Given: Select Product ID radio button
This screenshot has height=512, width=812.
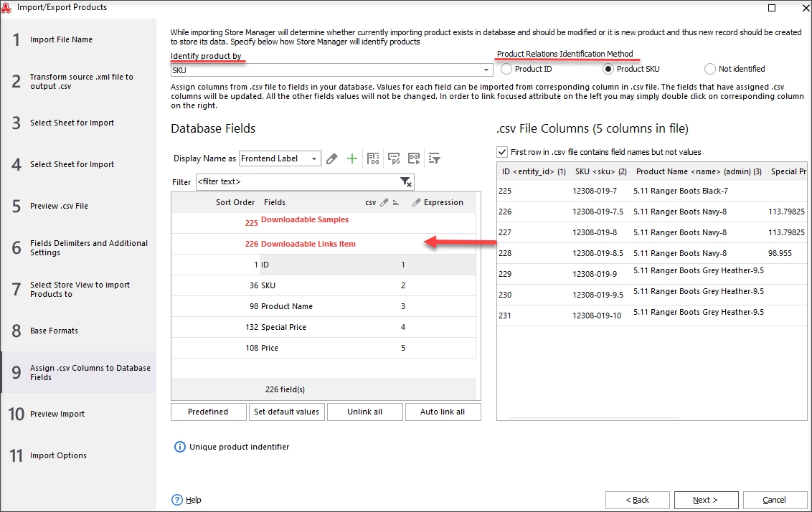Looking at the screenshot, I should [x=506, y=69].
